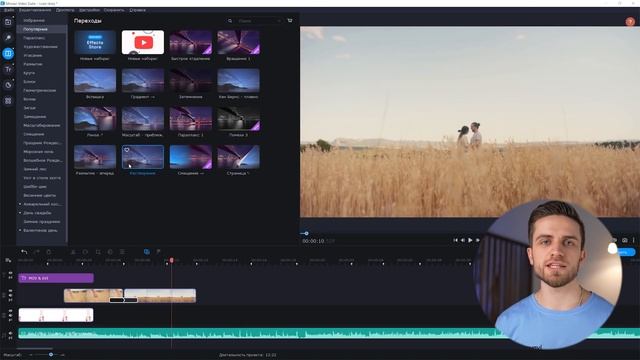This screenshot has width=640, height=360.
Task: Select the Затемнение transition thumbnail
Action: (191, 80)
